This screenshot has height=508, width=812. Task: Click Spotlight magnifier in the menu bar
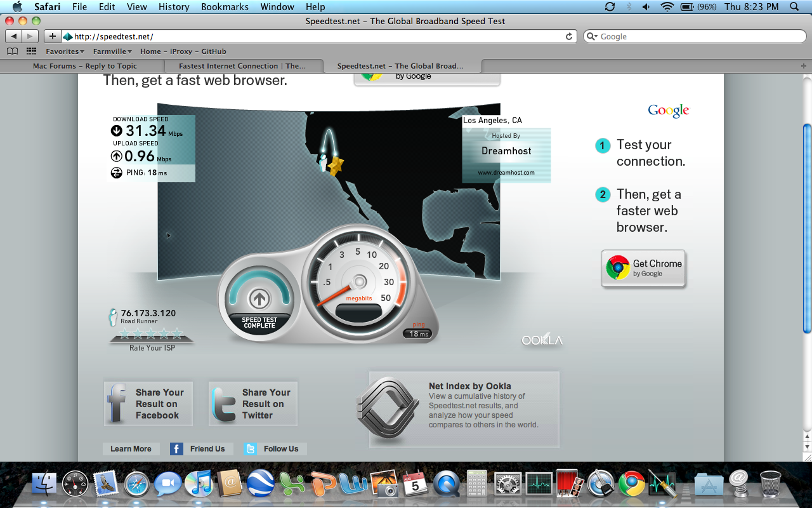[x=795, y=7]
